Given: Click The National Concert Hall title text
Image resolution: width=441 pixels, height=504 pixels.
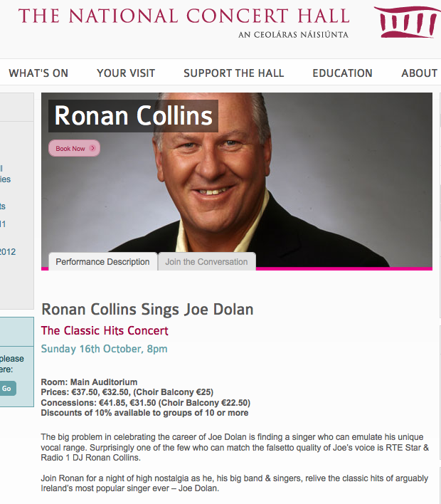Looking at the screenshot, I should [184, 16].
